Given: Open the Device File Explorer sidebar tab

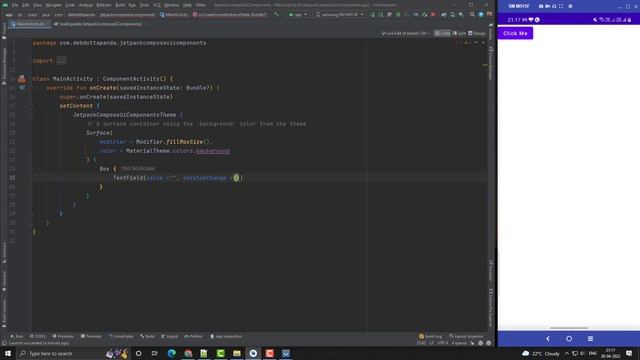Looking at the screenshot, I should [x=491, y=307].
